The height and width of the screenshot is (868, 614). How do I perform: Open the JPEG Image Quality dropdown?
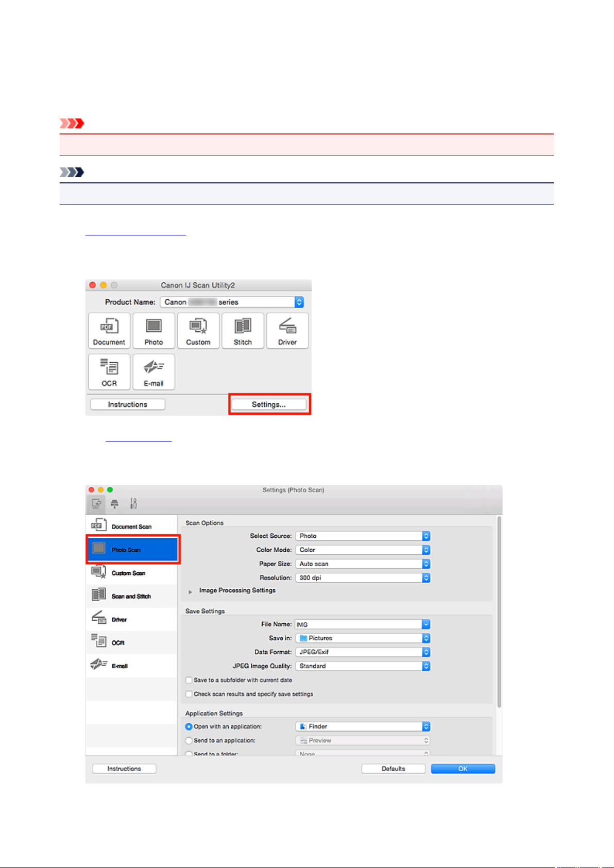[x=363, y=666]
